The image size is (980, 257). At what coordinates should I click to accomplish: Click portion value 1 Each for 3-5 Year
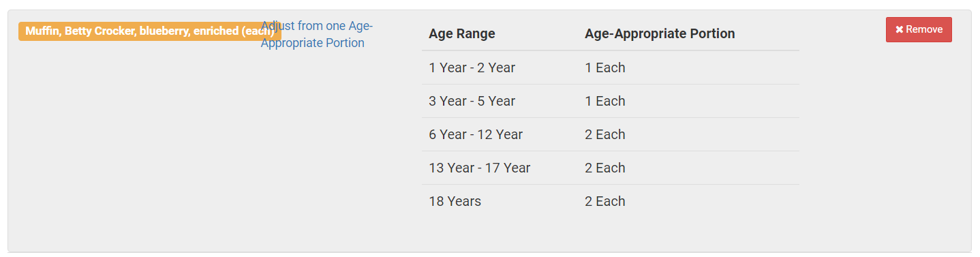tap(605, 101)
